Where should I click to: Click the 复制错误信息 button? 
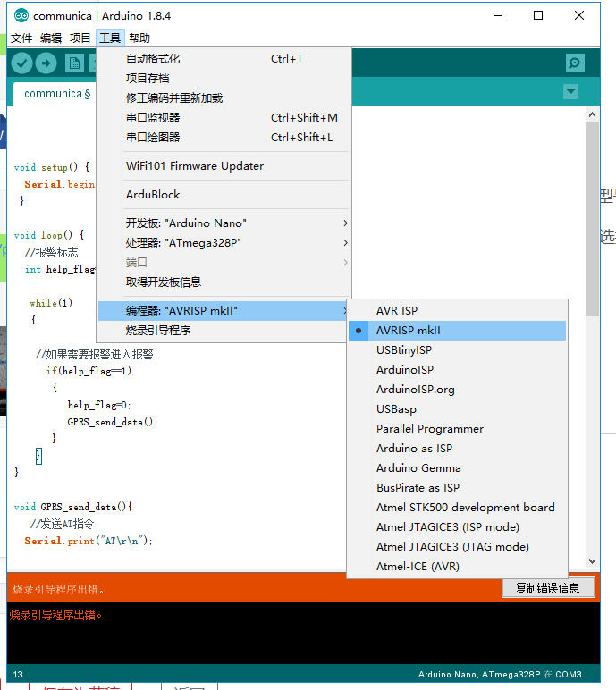click(x=548, y=588)
